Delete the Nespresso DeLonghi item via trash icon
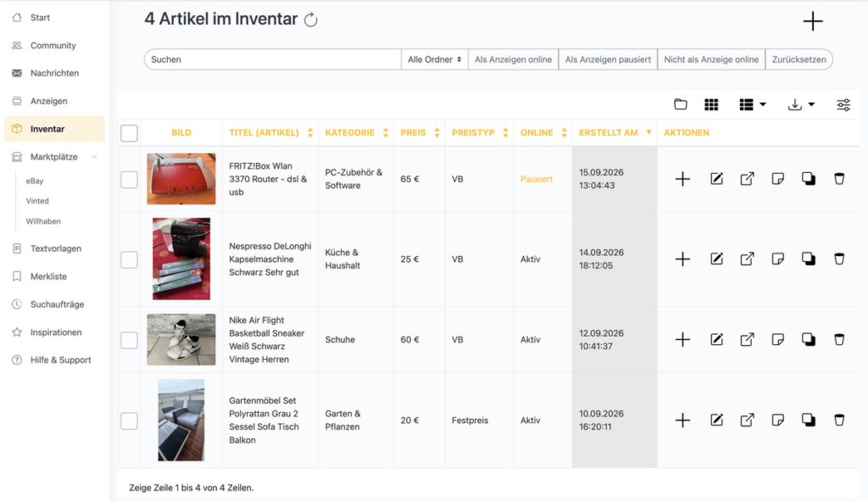868x502 pixels. pos(839,259)
